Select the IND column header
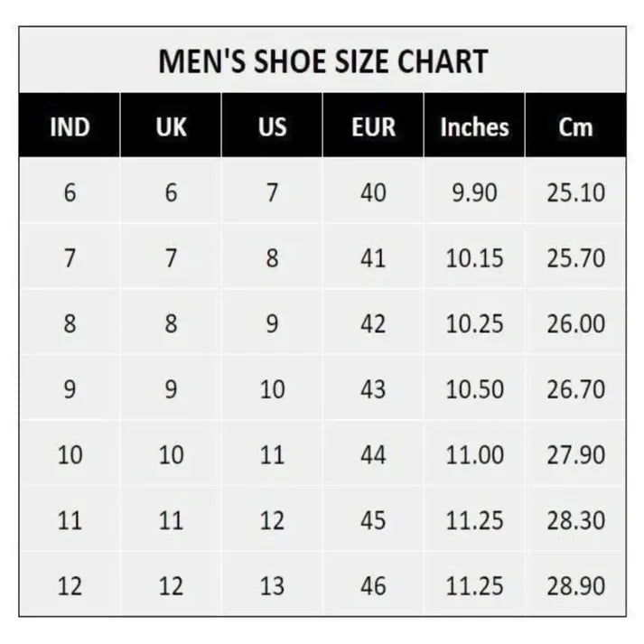644x644 pixels. point(70,127)
